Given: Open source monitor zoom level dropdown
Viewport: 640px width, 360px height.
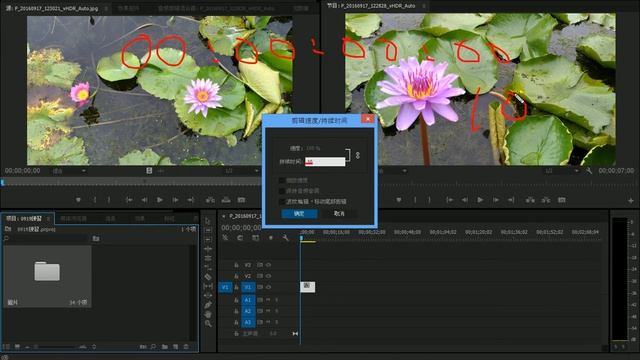Looking at the screenshot, I should tap(69, 171).
